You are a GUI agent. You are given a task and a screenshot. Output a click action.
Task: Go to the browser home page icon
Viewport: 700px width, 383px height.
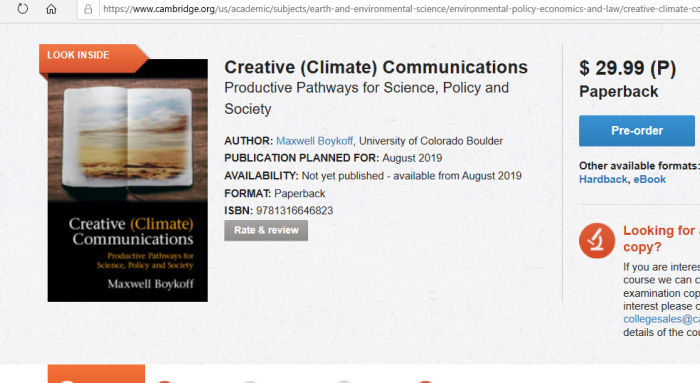(x=51, y=9)
